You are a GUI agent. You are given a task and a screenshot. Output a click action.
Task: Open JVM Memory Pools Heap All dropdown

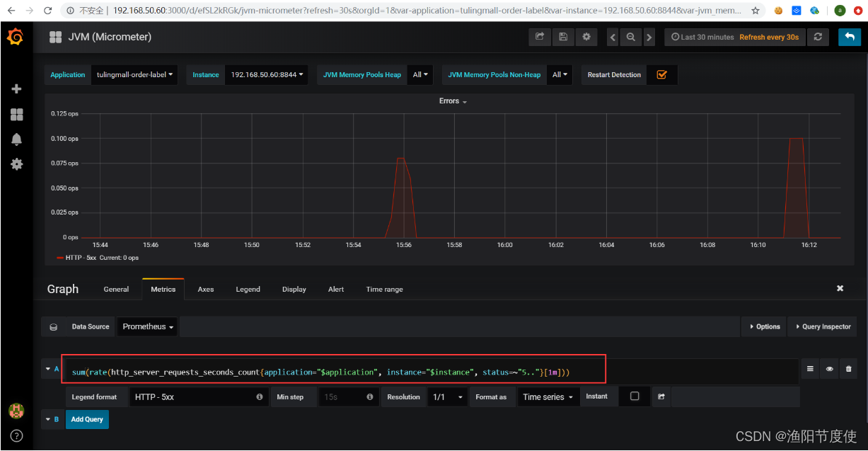421,74
